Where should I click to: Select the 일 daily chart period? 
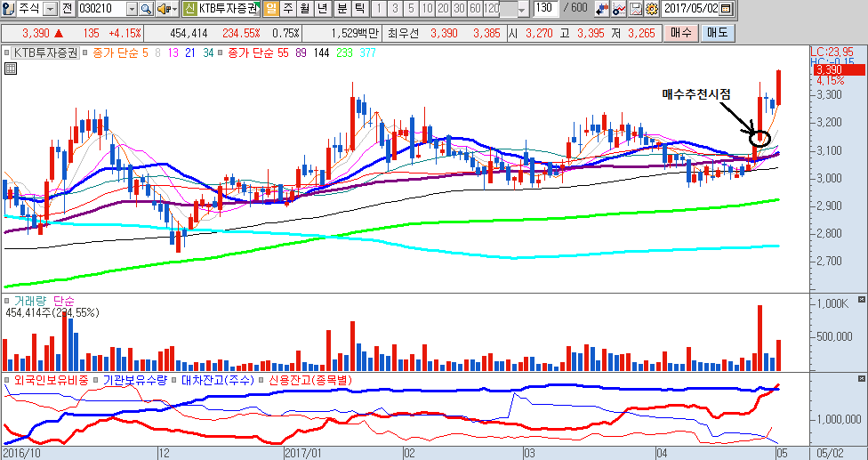click(270, 9)
